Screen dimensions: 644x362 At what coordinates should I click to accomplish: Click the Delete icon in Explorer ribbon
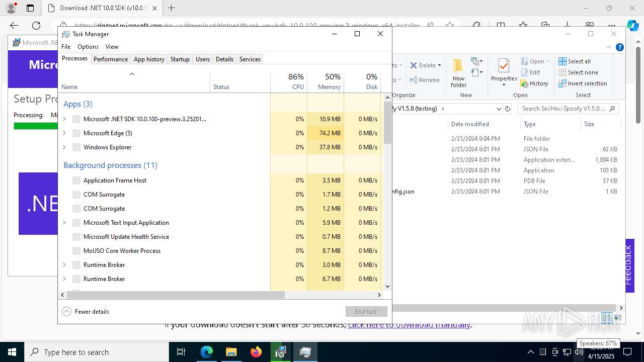[414, 65]
